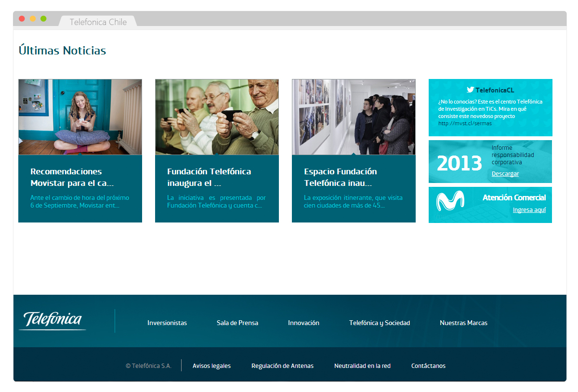Open the Inversionistas footer menu item
This screenshot has width=578, height=392.
(167, 323)
